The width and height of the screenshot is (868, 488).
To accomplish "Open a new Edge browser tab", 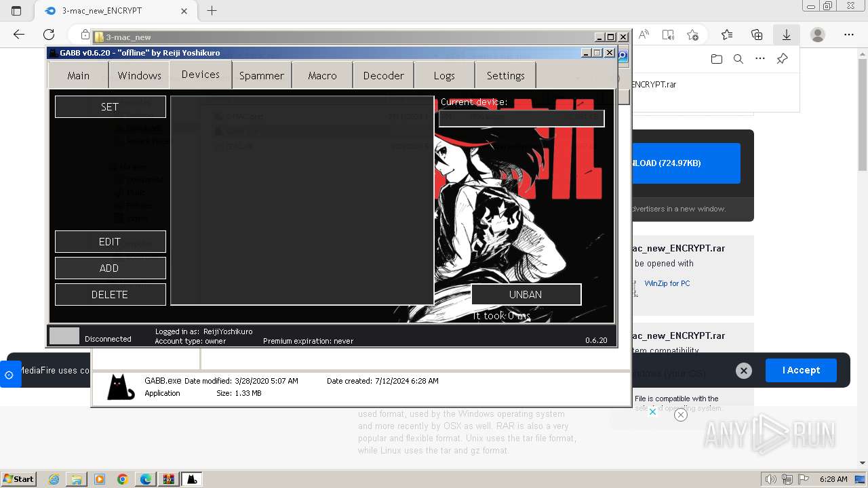I will [212, 11].
